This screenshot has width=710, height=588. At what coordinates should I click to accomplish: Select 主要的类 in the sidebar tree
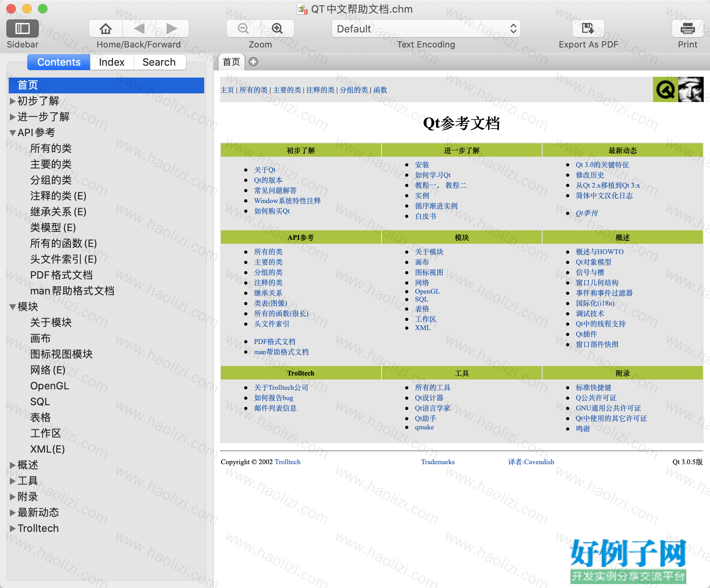[51, 164]
